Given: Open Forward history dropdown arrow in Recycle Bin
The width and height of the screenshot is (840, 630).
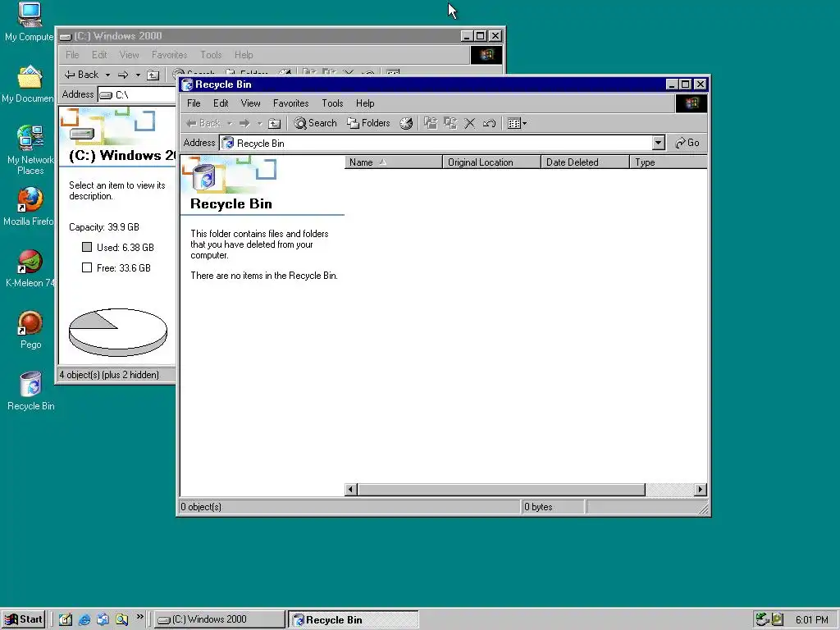Looking at the screenshot, I should 259,123.
